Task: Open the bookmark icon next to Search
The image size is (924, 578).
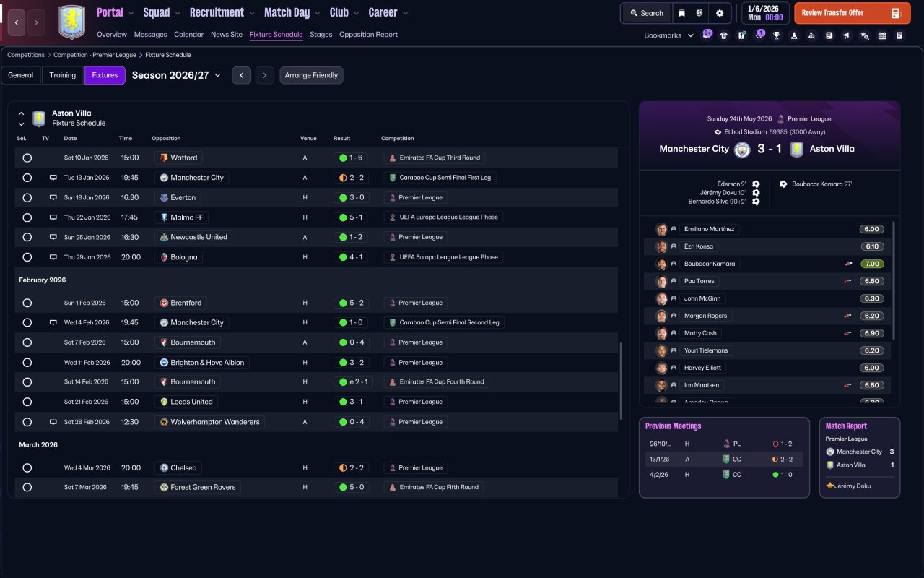Action: pos(681,13)
